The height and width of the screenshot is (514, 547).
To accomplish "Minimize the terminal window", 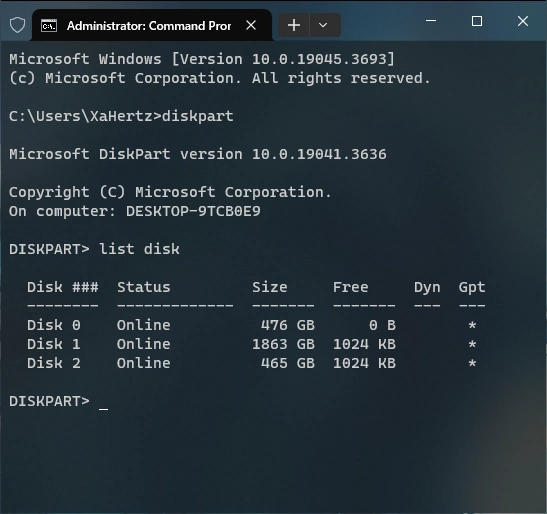I will (x=431, y=21).
